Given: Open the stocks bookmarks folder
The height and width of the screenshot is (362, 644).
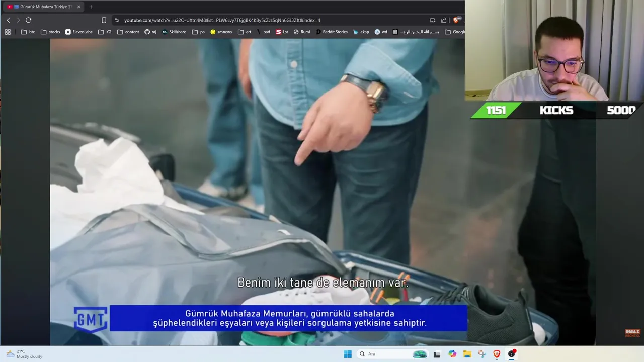Looking at the screenshot, I should click(50, 32).
